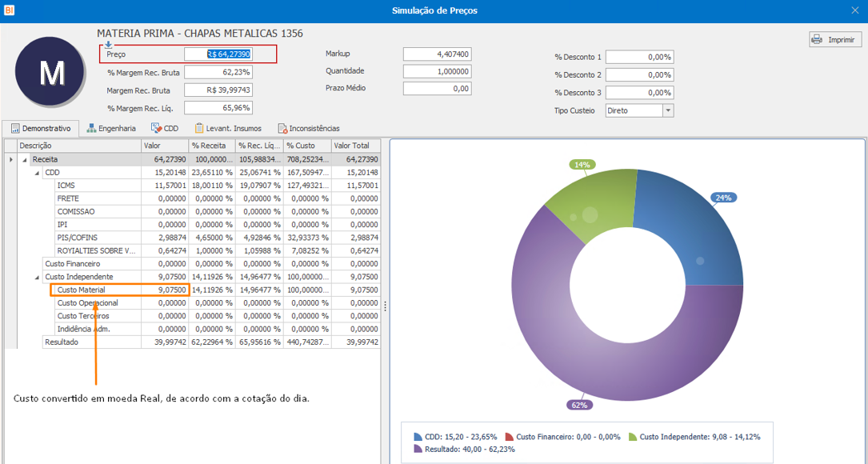The width and height of the screenshot is (868, 464).
Task: Select the Custo Financeiro row
Action: pyautogui.click(x=211, y=263)
